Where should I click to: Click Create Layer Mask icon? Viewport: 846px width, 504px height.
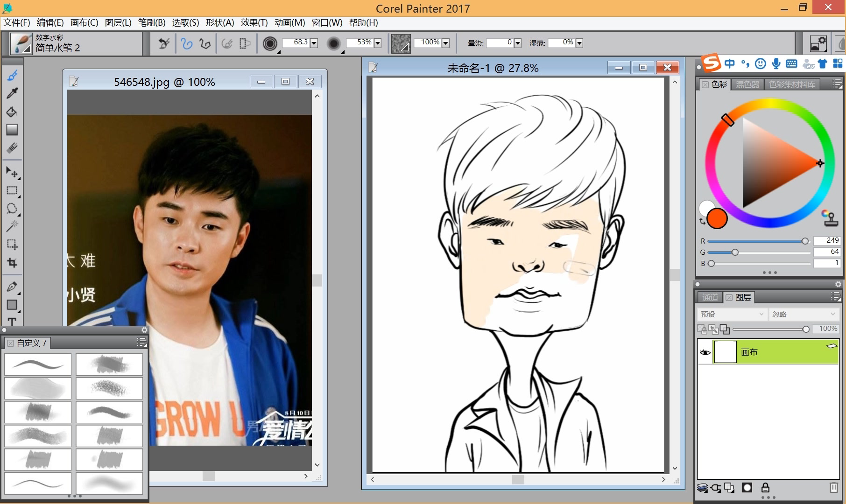click(747, 488)
